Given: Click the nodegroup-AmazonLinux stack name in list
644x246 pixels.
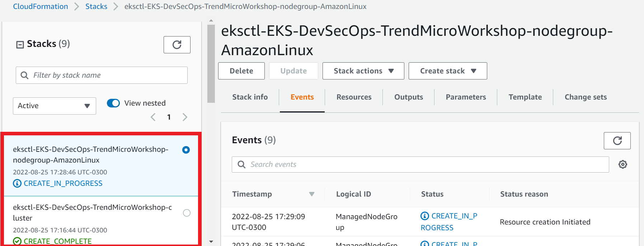Looking at the screenshot, I should [91, 155].
